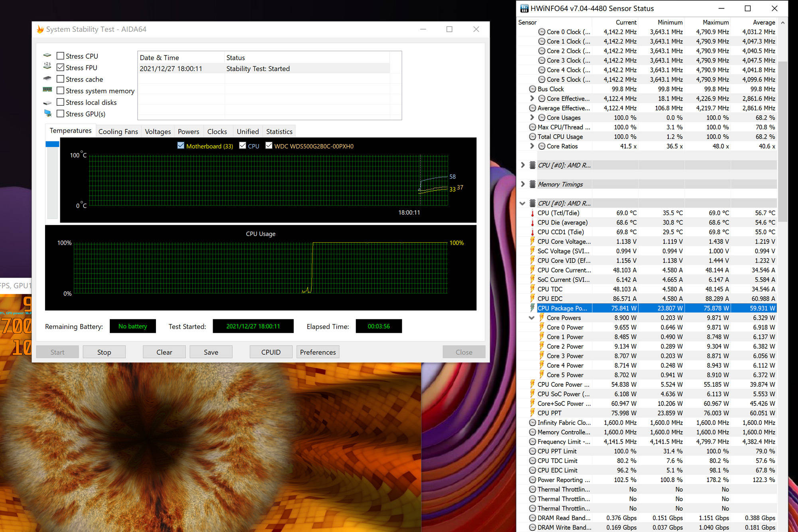Image resolution: width=798 pixels, height=532 pixels.
Task: Select the Stability Test: Started log row
Action: click(265, 69)
